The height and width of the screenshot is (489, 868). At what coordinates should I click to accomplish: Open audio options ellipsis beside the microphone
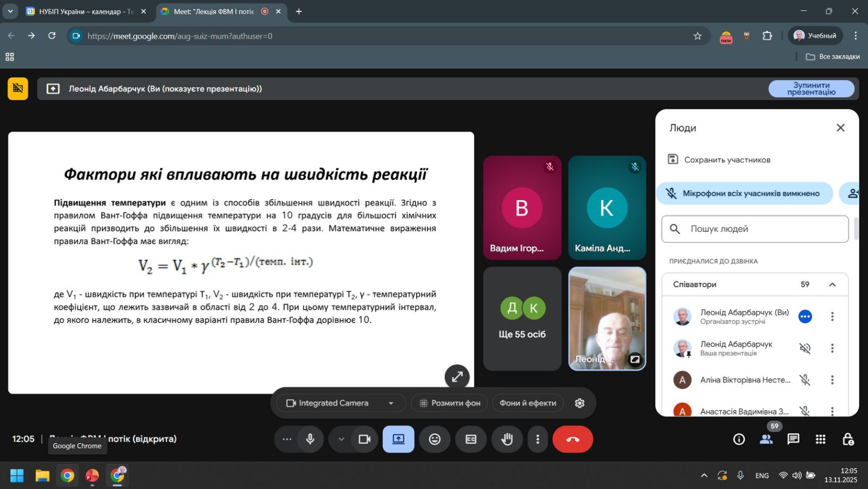pyautogui.click(x=286, y=439)
